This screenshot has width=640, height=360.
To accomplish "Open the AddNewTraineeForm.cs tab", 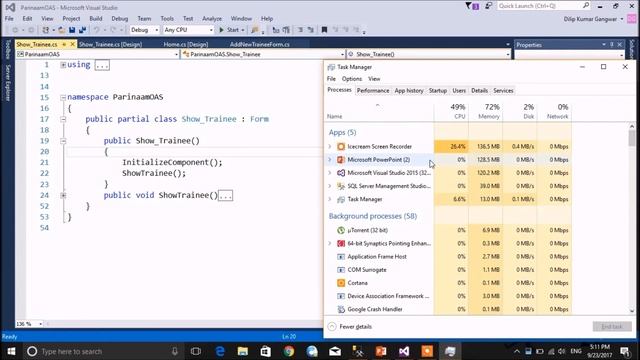I will [260, 44].
